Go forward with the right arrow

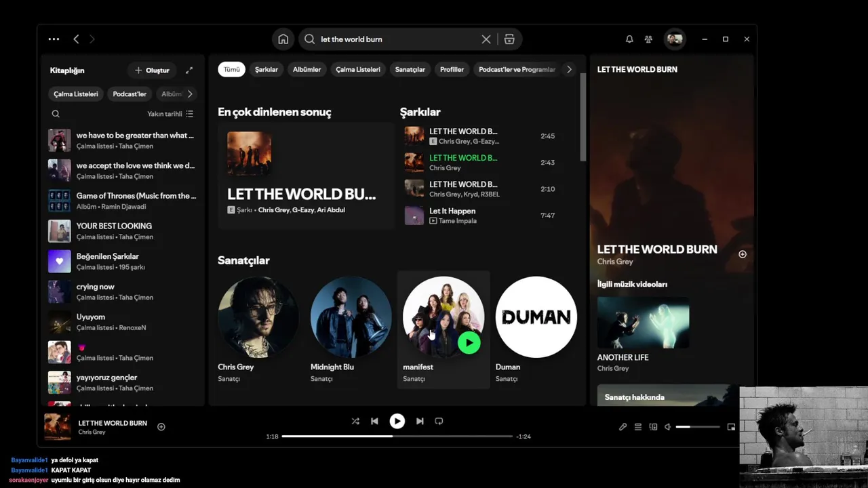pyautogui.click(x=92, y=39)
